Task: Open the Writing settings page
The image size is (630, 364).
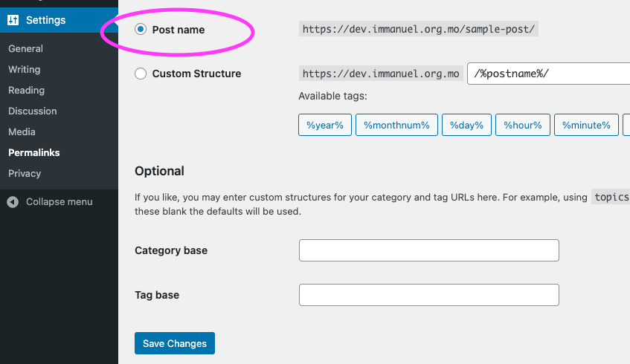Action: (24, 69)
